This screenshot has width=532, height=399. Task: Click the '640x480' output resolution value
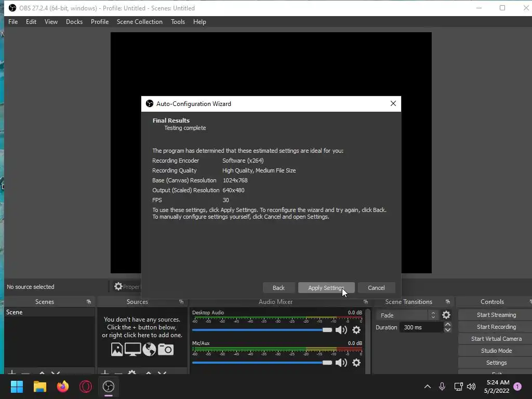(x=233, y=190)
